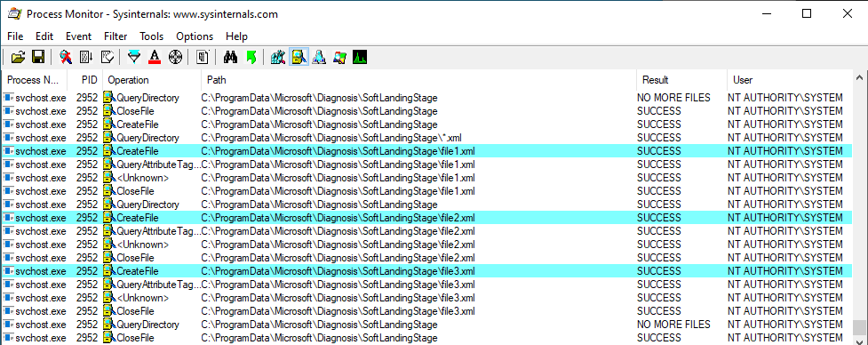The width and height of the screenshot is (868, 345).
Task: Toggle event capture with the magnifier icon
Action: (x=66, y=57)
